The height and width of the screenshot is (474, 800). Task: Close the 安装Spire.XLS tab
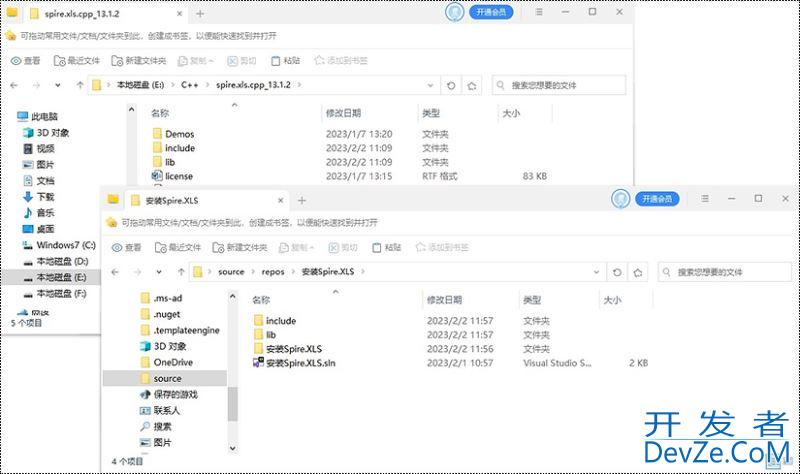281,201
